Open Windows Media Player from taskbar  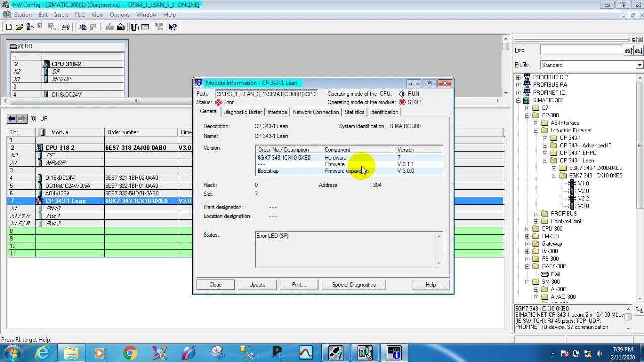pyautogui.click(x=100, y=353)
